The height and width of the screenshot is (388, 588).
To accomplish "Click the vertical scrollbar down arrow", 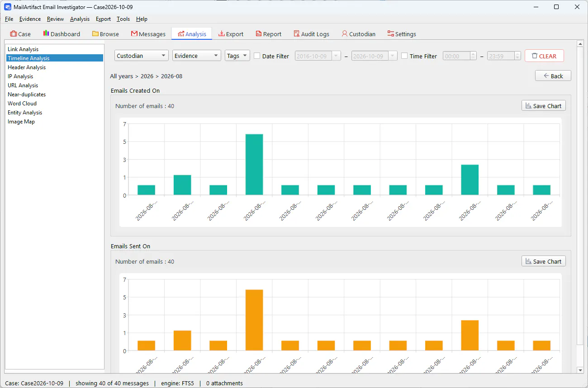I will tap(581, 370).
